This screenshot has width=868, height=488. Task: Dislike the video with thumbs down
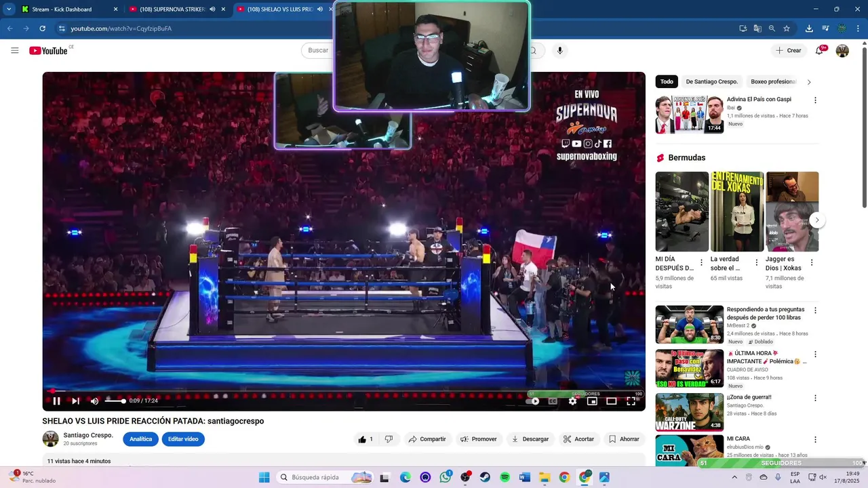pyautogui.click(x=389, y=439)
